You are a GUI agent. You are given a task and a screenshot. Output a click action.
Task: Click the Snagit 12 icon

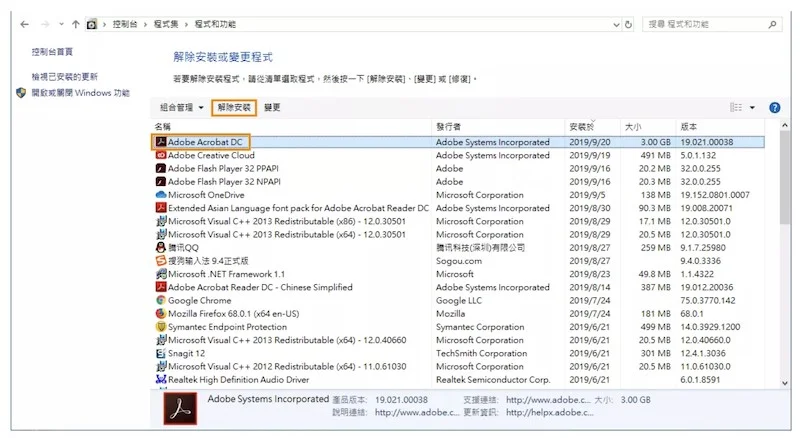[161, 353]
